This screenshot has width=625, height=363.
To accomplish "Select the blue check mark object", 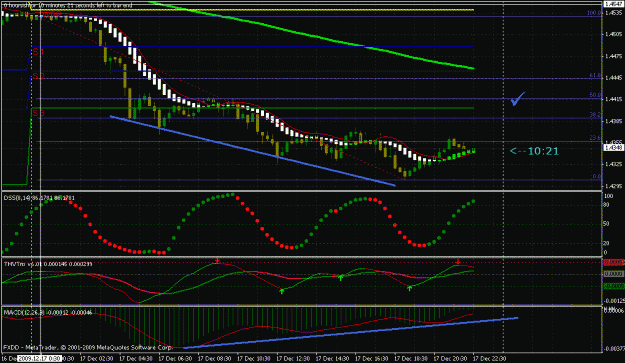I will pos(518,99).
